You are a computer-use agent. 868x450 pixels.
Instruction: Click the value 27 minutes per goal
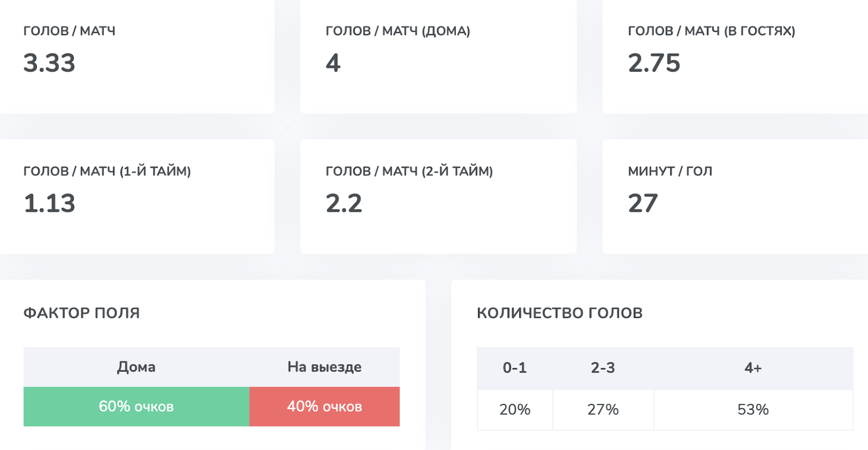pos(643,204)
